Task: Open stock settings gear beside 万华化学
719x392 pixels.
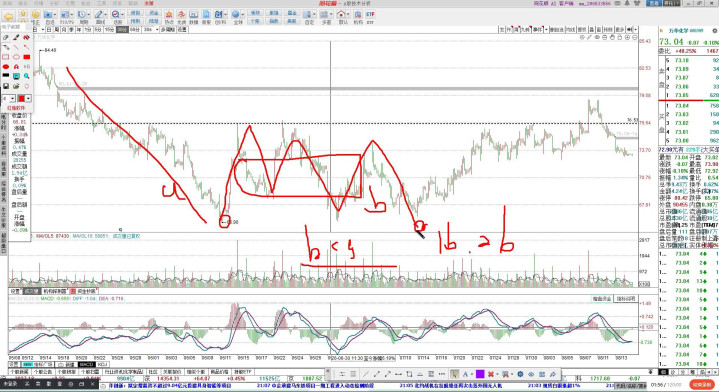Action: pos(715,31)
